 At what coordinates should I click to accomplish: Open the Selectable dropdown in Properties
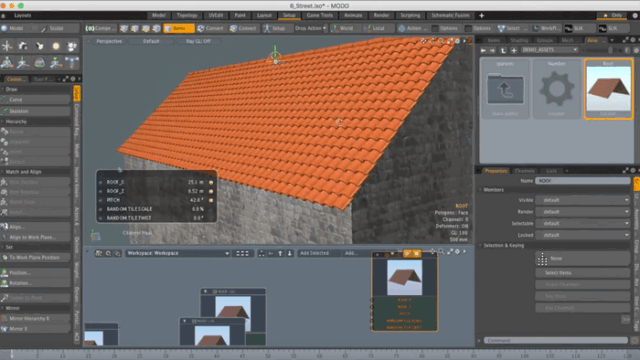[583, 224]
